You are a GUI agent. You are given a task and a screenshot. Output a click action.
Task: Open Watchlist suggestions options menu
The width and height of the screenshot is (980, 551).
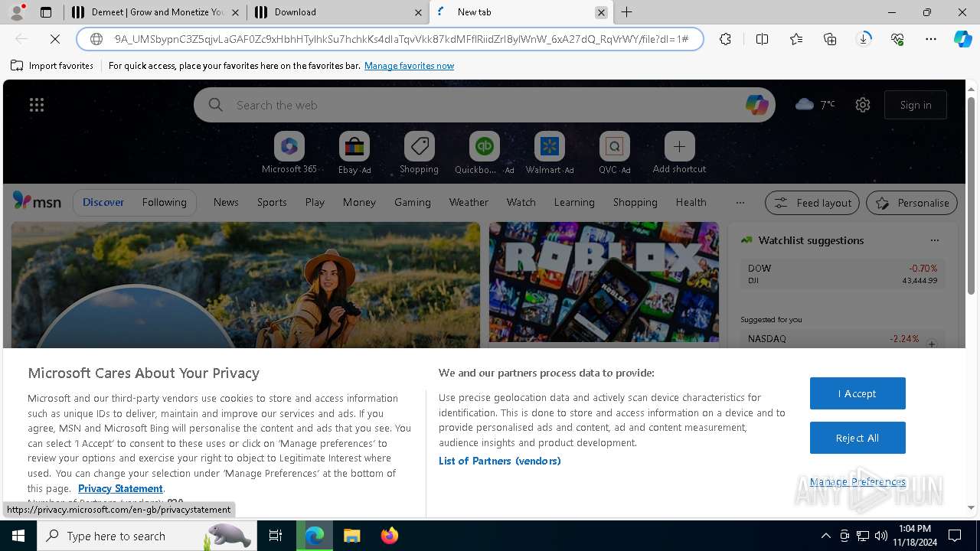pyautogui.click(x=934, y=240)
